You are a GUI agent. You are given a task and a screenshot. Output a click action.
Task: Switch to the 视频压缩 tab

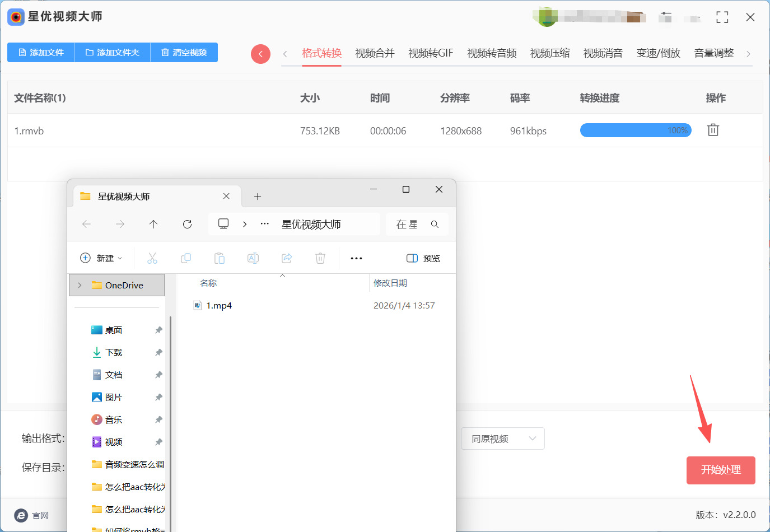click(549, 53)
